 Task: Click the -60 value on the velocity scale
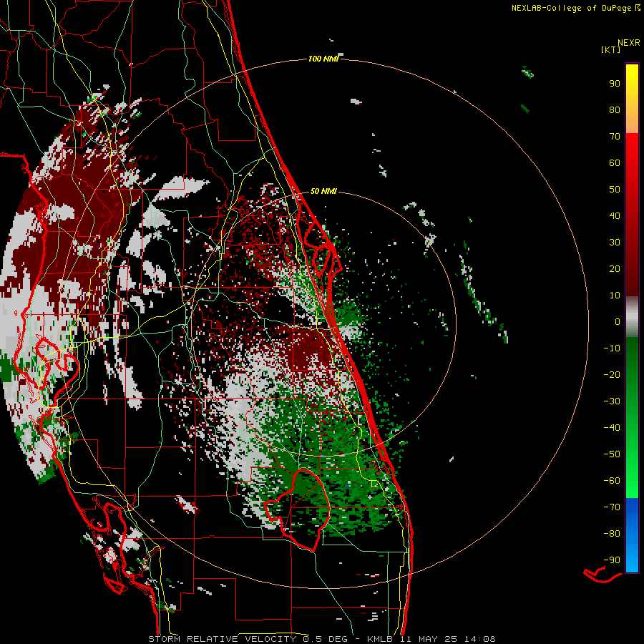tap(612, 481)
